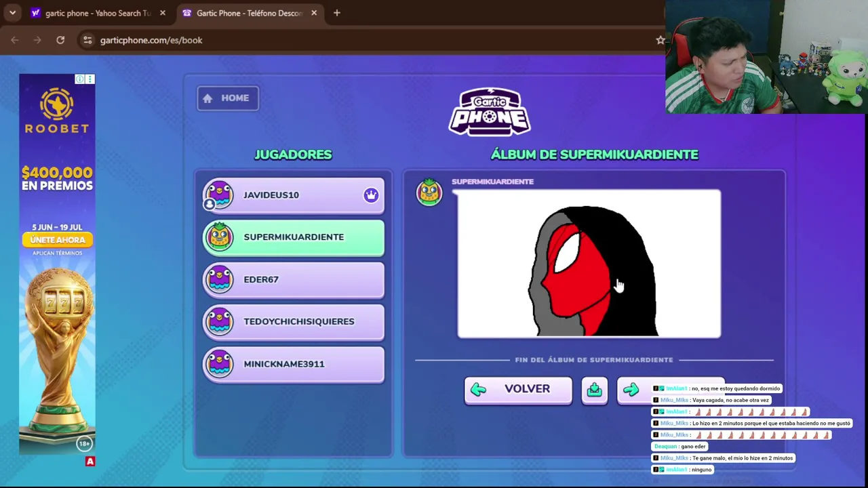Open the browser tab search dropdown
The image size is (868, 488).
[12, 13]
